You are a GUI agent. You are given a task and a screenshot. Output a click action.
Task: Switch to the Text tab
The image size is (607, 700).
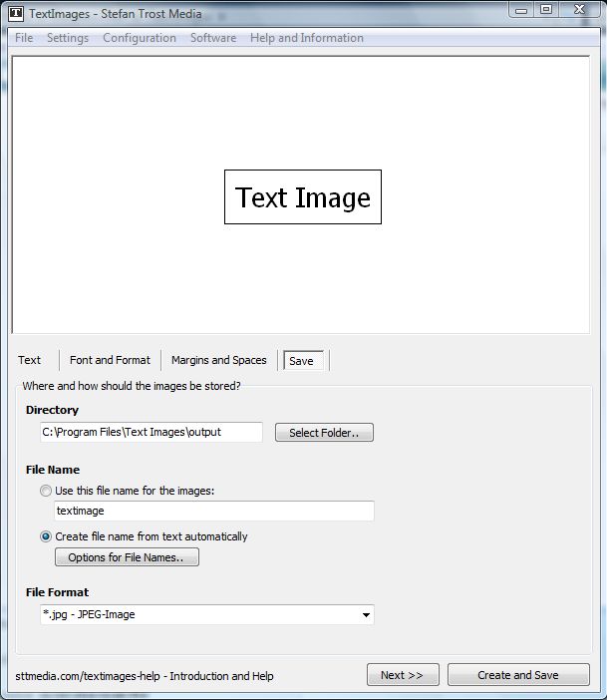pyautogui.click(x=30, y=360)
